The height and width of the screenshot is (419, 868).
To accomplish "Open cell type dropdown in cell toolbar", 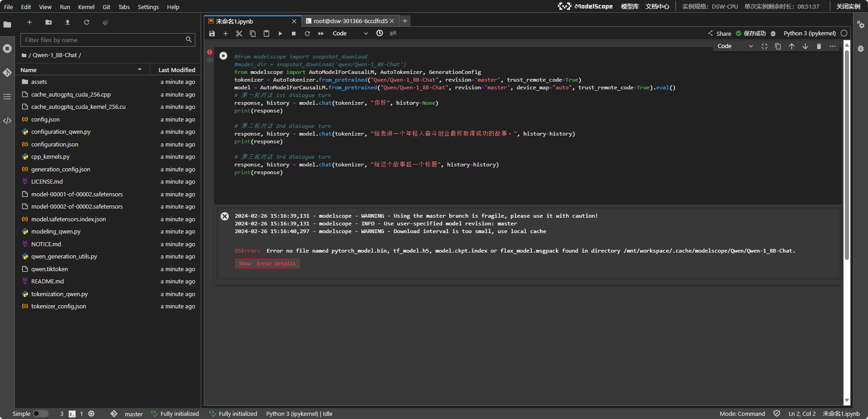I will point(735,46).
